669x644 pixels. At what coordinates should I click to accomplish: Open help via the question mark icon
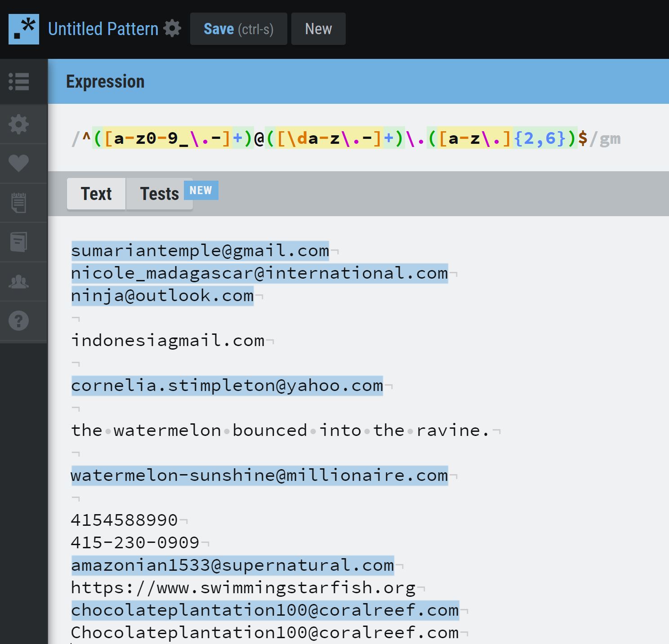tap(18, 320)
